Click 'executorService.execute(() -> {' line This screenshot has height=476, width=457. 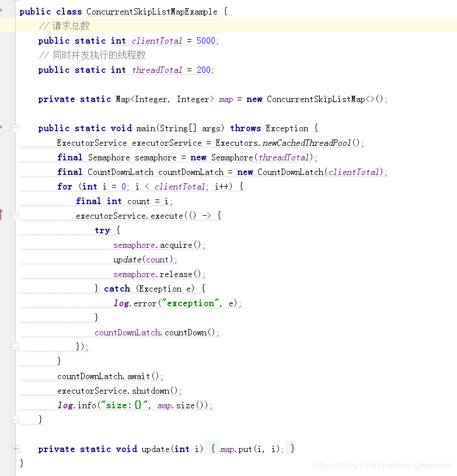[148, 216]
